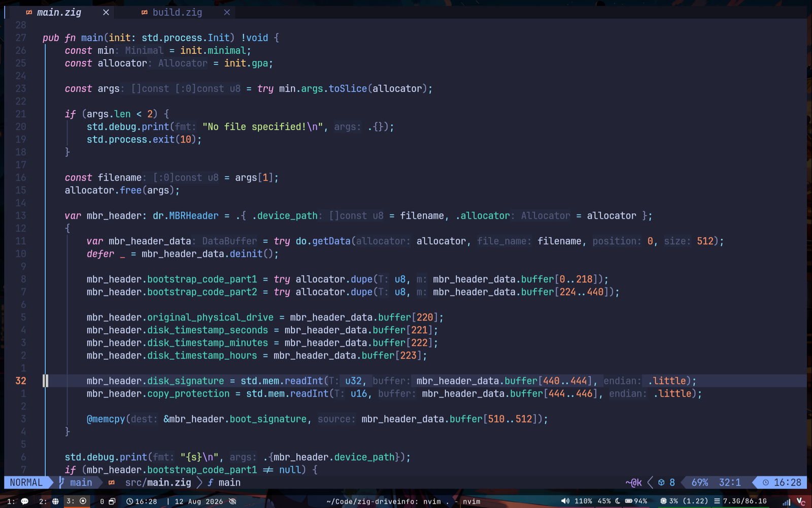
Task: Click on copy_protection field
Action: [188, 393]
